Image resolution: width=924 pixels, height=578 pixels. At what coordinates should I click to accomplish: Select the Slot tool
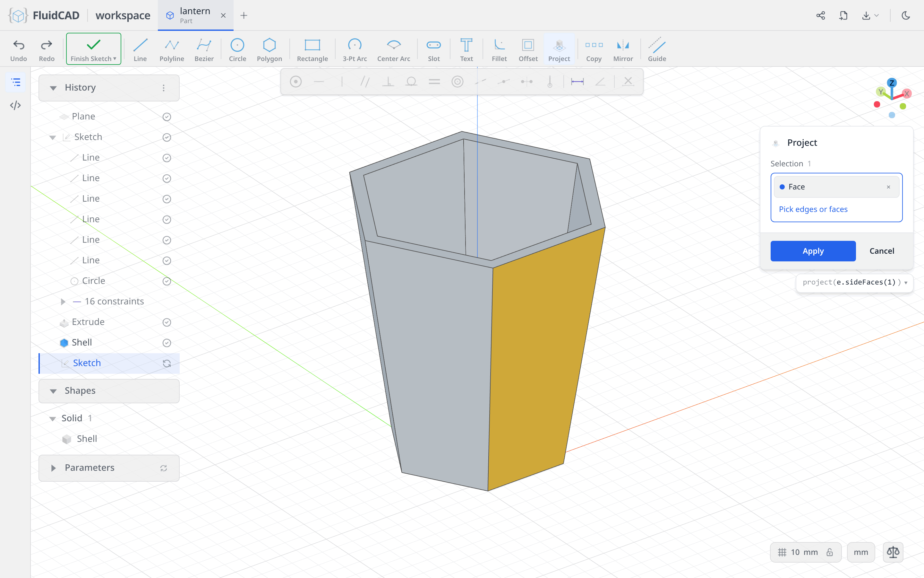(434, 50)
